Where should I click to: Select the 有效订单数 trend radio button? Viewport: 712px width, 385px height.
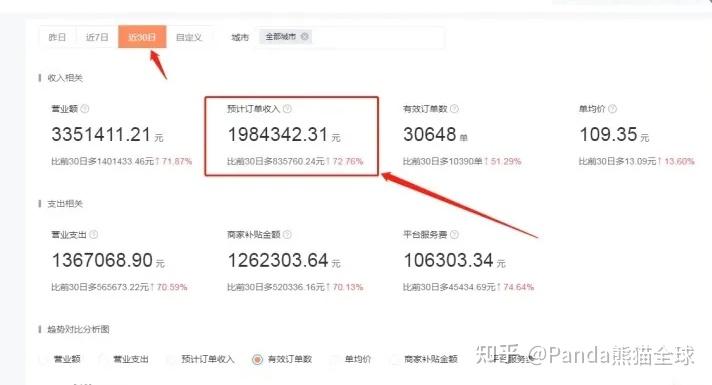[257, 360]
